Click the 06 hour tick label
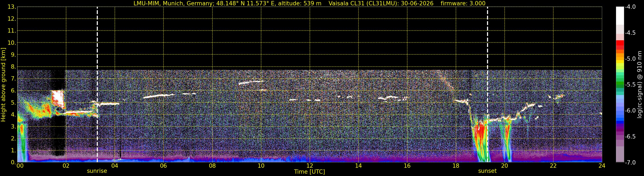 tap(163, 166)
